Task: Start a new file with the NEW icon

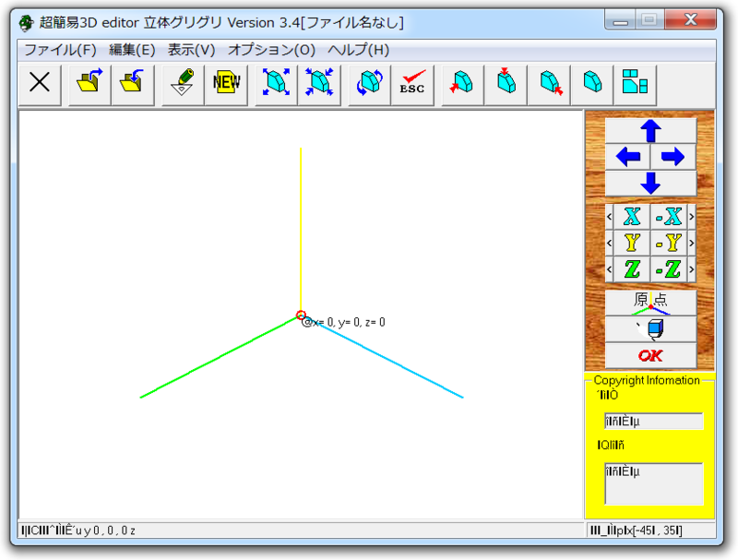Action: [x=225, y=83]
